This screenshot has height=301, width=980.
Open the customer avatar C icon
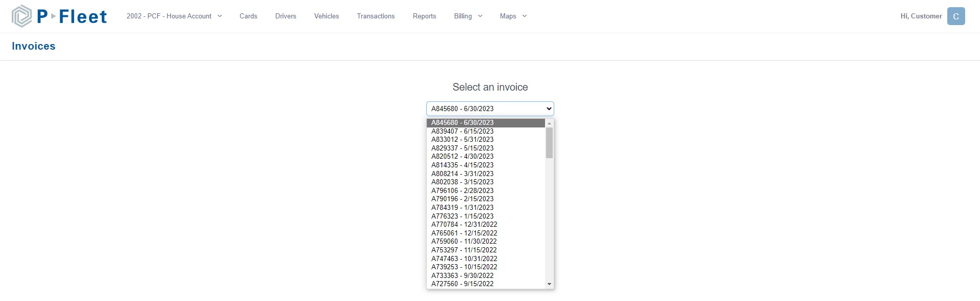(955, 16)
